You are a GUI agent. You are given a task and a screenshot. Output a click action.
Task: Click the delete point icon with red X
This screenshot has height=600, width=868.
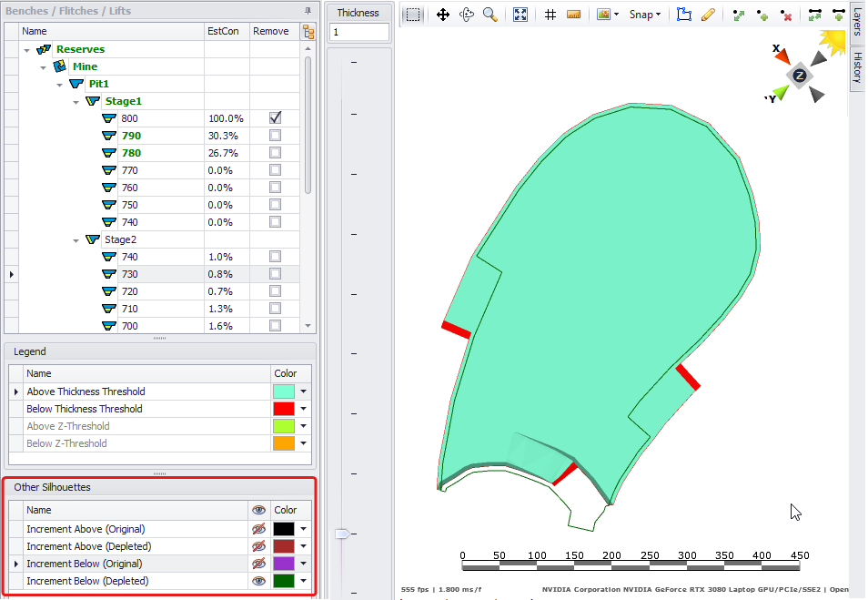click(x=786, y=15)
